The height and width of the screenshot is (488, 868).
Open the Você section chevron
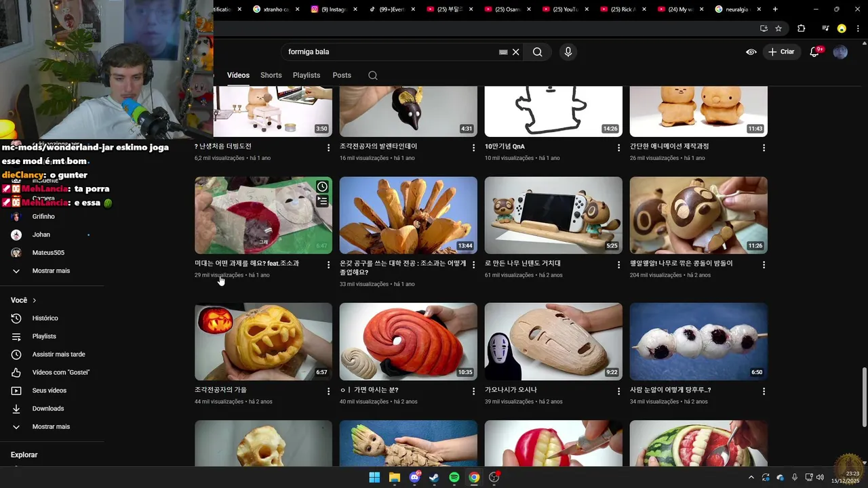[x=35, y=300]
